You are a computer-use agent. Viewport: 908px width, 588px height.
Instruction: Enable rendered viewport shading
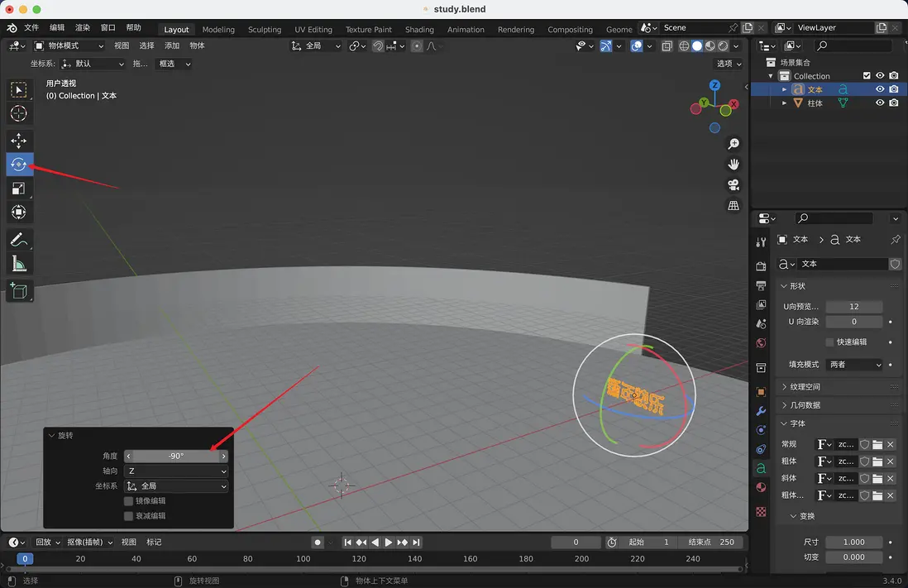click(x=721, y=47)
